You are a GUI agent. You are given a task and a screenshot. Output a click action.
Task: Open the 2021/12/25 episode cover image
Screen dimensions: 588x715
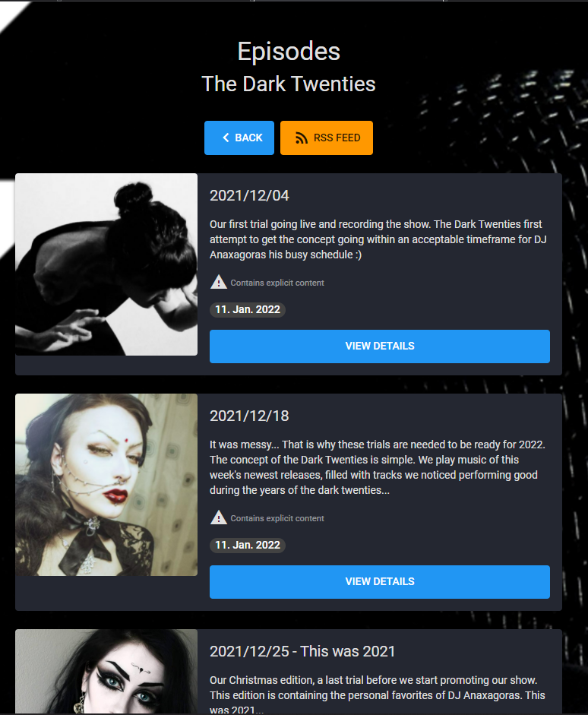coord(106,672)
